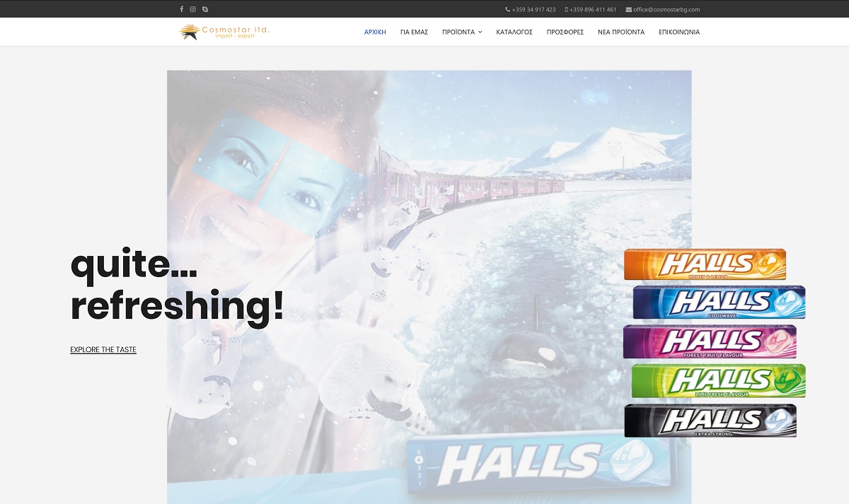
Task: Click the office@cosmostarbg.com email link
Action: 663,9
